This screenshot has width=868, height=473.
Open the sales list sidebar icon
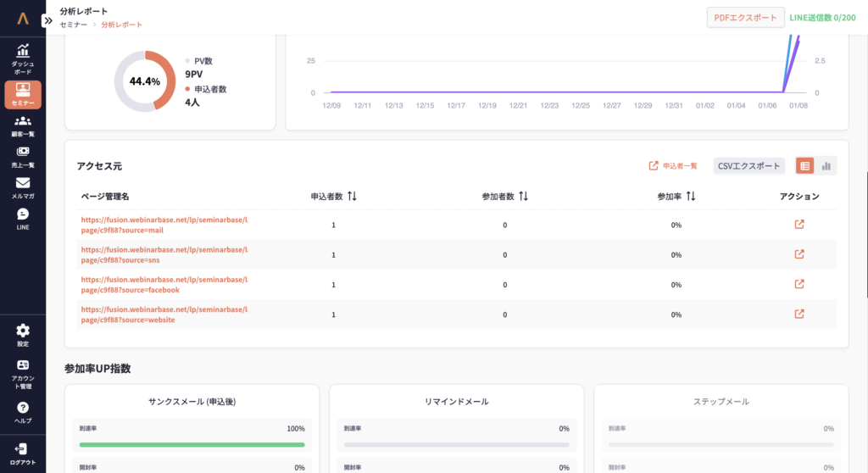coord(23,152)
